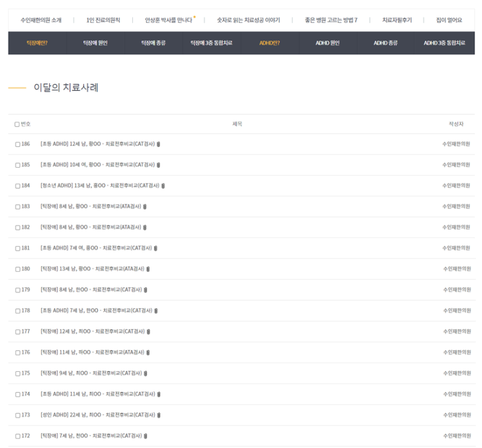Viewport: 482px width, 448px height.
Task: Click 작성자 column header
Action: coord(456,124)
